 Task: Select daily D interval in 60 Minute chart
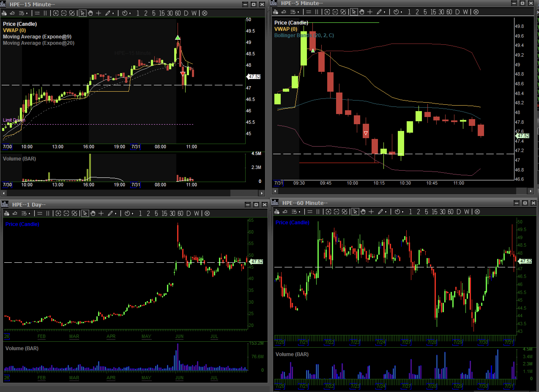459,212
